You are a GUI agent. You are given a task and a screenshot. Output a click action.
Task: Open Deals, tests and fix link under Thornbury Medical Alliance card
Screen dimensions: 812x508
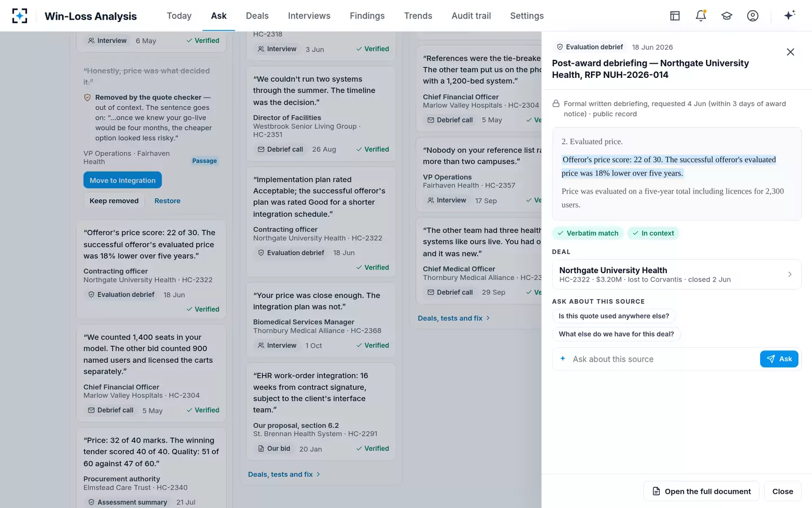[x=454, y=318]
